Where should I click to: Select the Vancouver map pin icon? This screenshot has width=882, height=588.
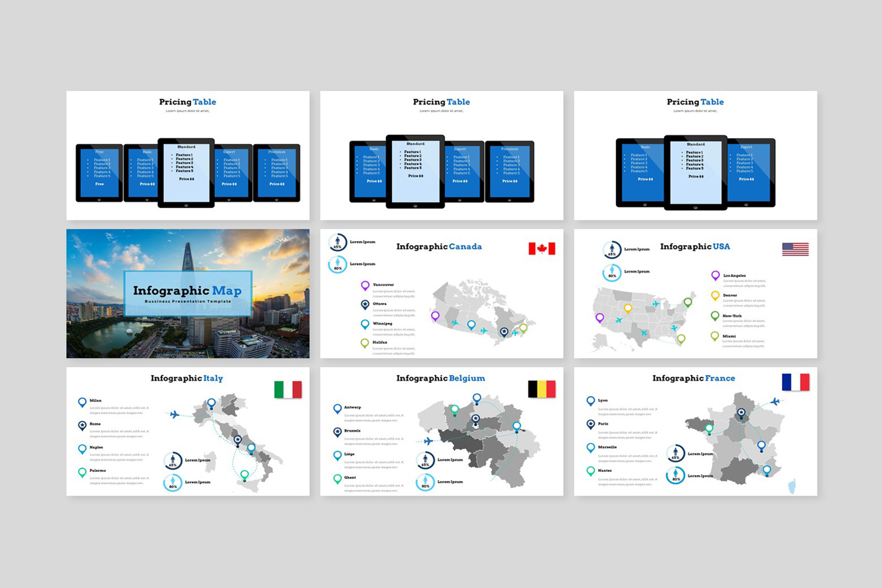[x=365, y=287]
